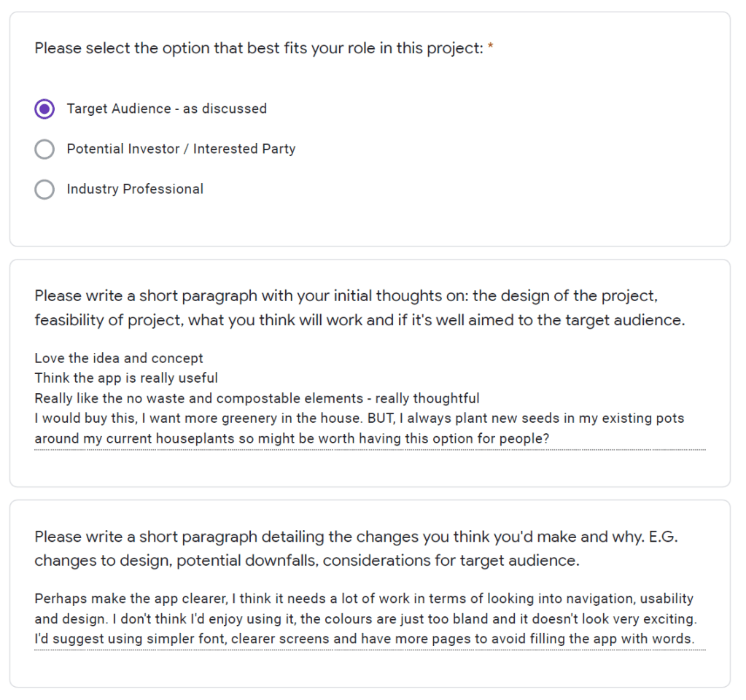Click the role selection question title
The height and width of the screenshot is (700, 746).
point(259,50)
